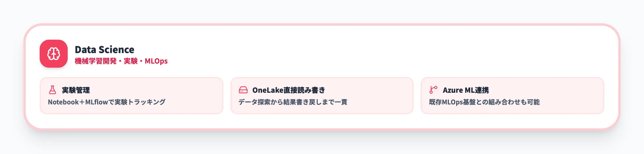Click the Notebook＋MLflowで実験トラッキング description

pyautogui.click(x=107, y=102)
